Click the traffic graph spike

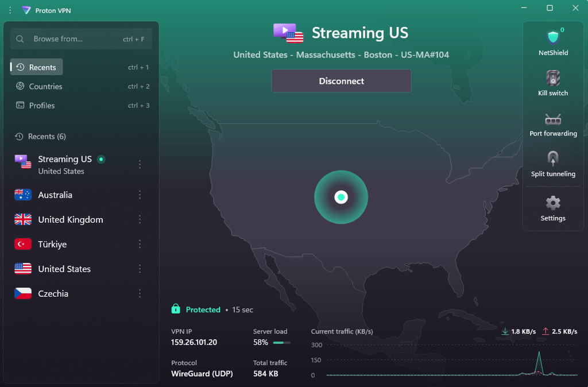[x=539, y=363]
